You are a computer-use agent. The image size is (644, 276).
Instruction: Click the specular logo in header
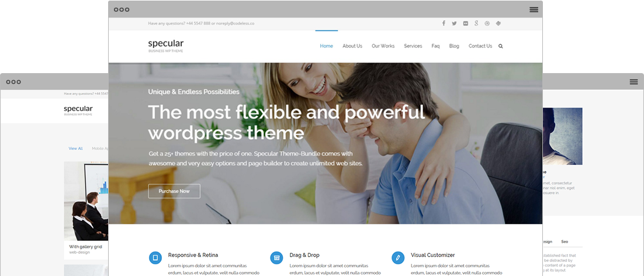click(166, 46)
